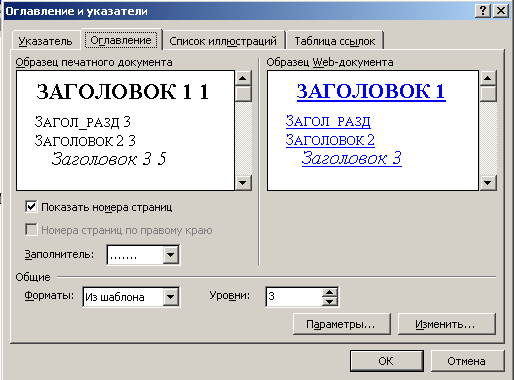Switch to the Указатель tab
The image size is (514, 380).
point(46,41)
